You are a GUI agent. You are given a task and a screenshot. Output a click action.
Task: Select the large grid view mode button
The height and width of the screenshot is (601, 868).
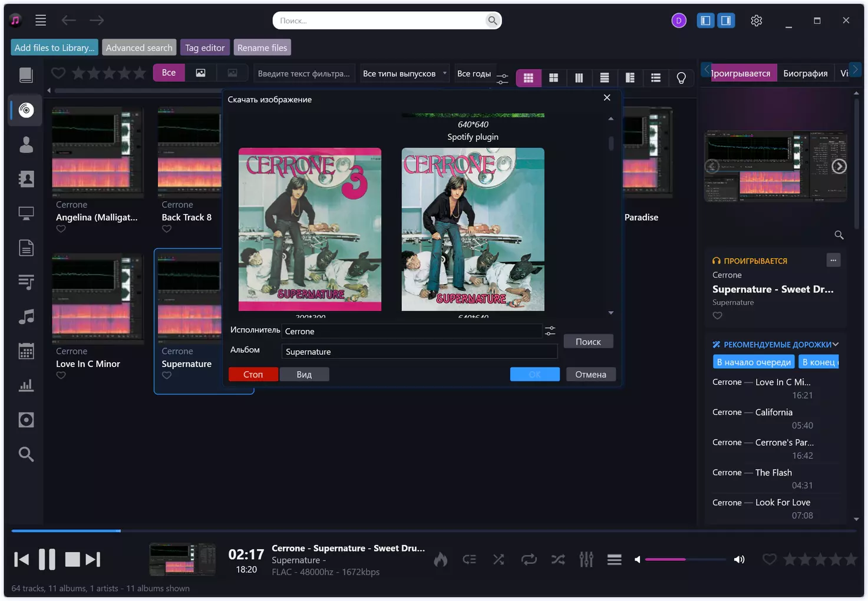click(529, 78)
